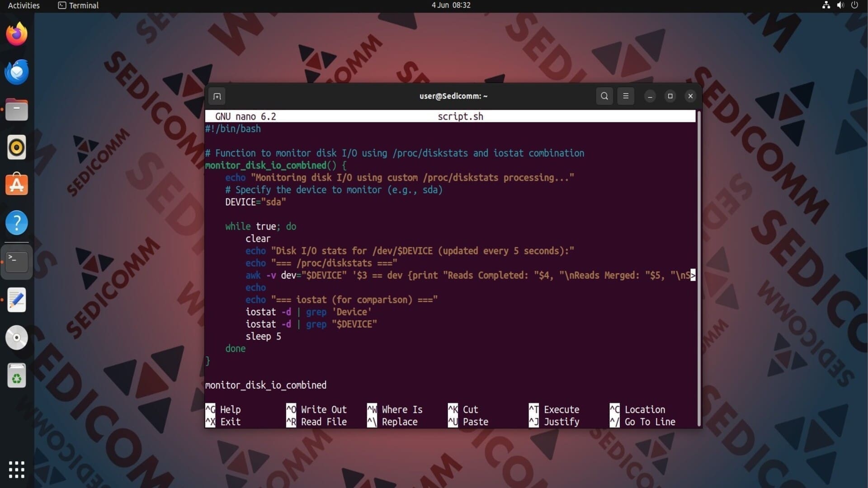Open the Activities overview
Image resolution: width=868 pixels, height=488 pixels.
(x=24, y=5)
